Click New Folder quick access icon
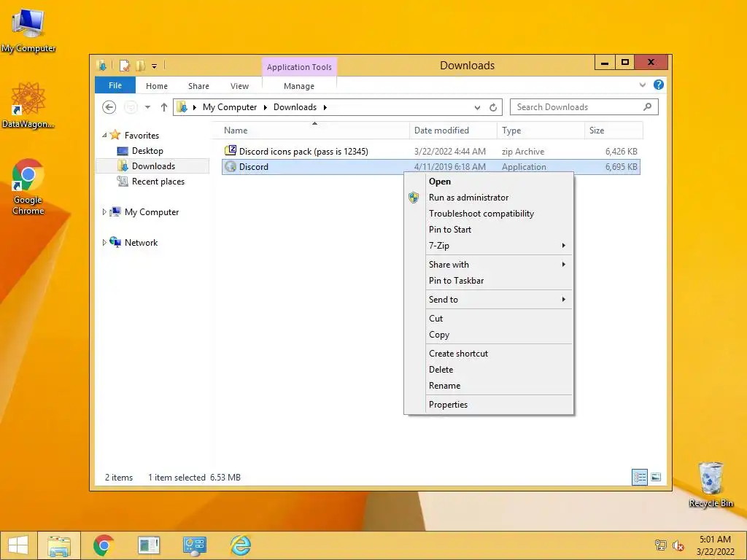This screenshot has height=560, width=747. point(140,66)
